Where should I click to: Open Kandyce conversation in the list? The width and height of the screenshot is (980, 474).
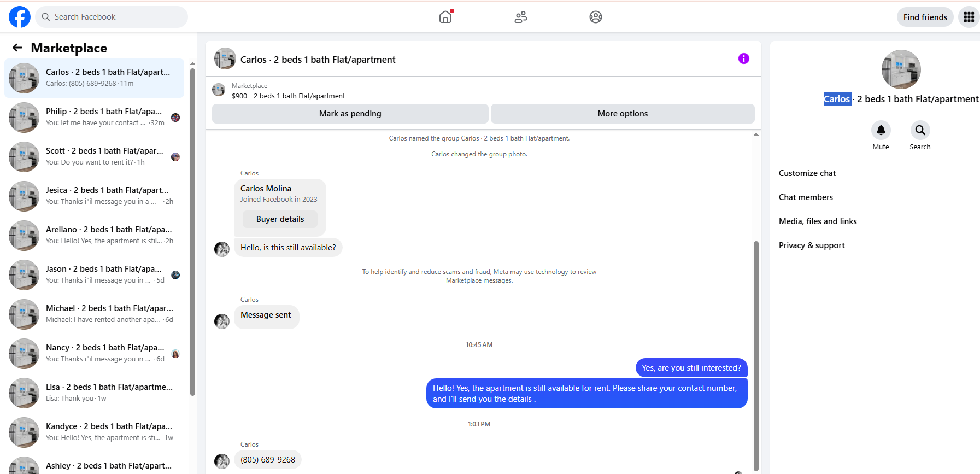click(x=94, y=432)
